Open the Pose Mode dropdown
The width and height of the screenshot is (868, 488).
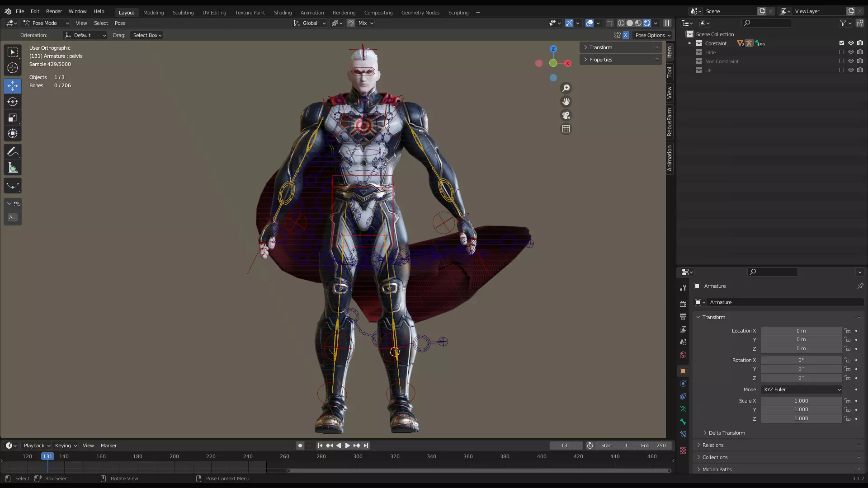(x=46, y=23)
